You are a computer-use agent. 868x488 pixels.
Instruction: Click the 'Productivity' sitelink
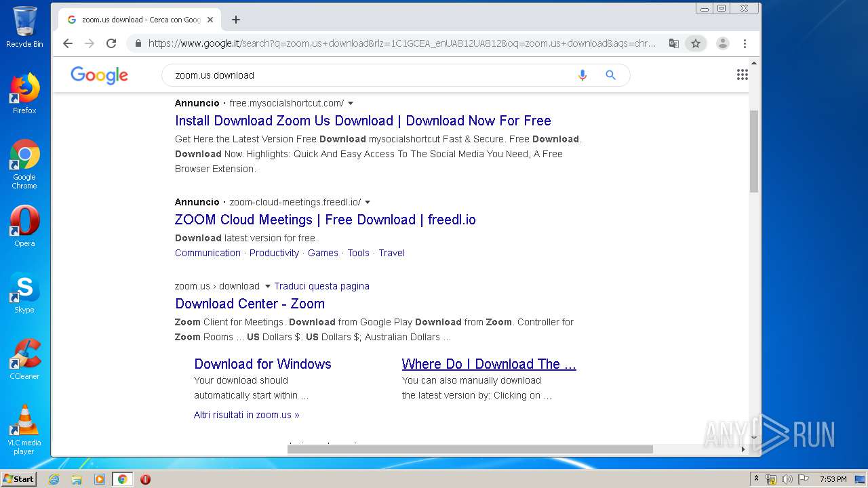pos(274,253)
